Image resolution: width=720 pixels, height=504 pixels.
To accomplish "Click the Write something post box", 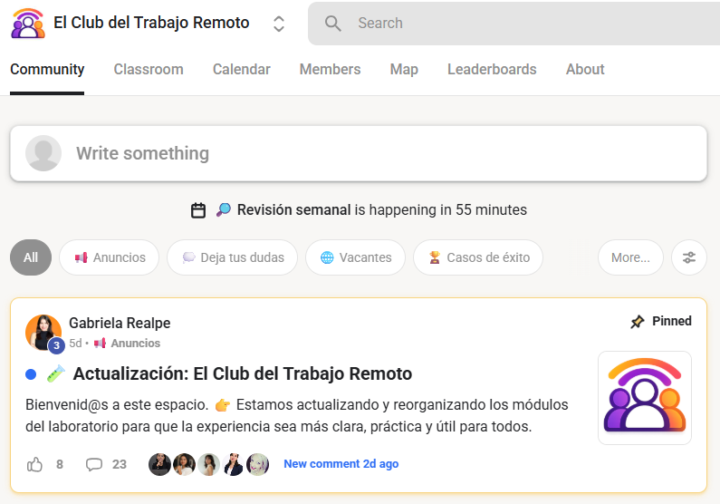I will pos(358,153).
